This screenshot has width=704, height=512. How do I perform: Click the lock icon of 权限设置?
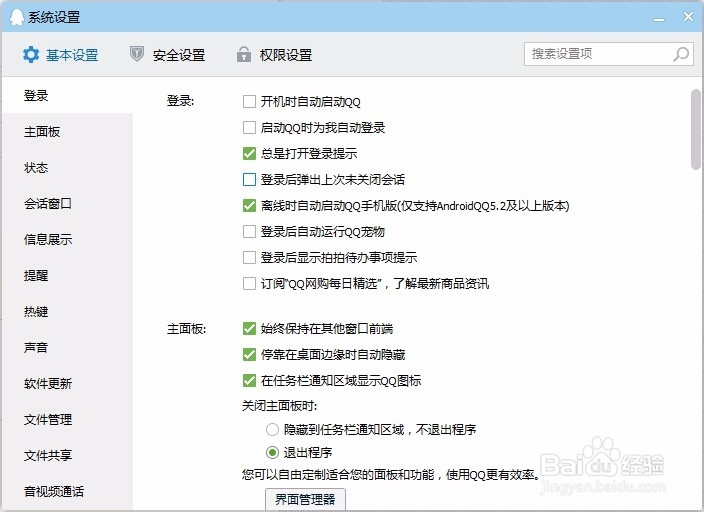pyautogui.click(x=244, y=54)
